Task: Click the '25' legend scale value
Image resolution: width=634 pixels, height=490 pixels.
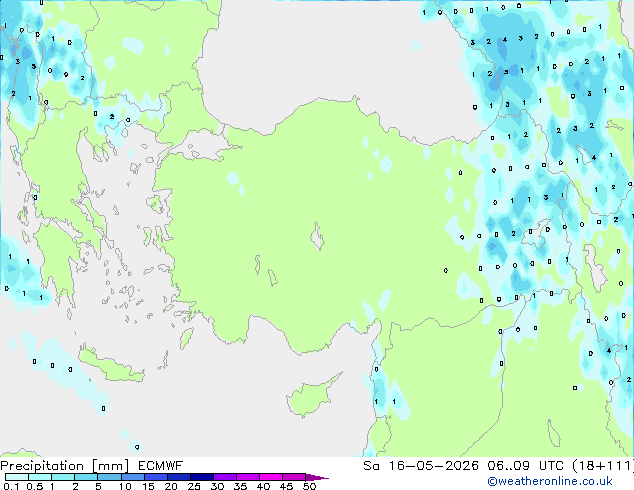Action: point(194,486)
